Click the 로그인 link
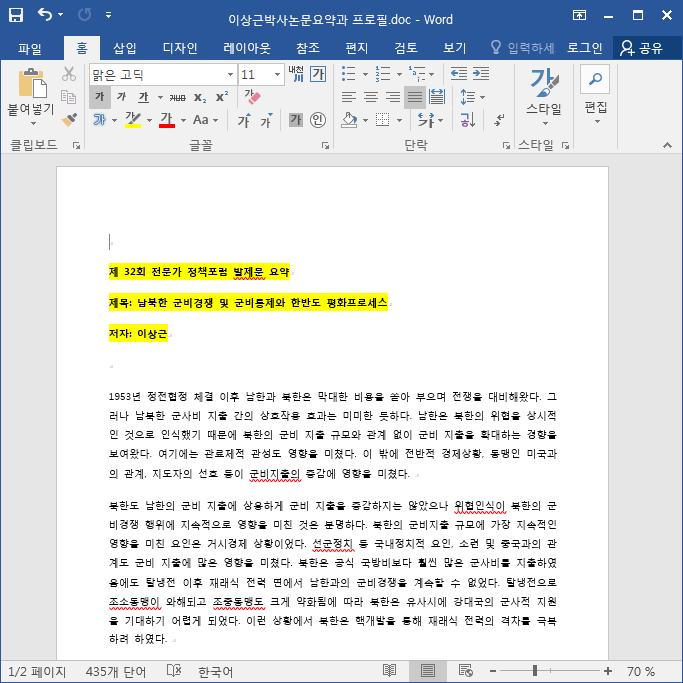The width and height of the screenshot is (683, 683). click(x=585, y=47)
